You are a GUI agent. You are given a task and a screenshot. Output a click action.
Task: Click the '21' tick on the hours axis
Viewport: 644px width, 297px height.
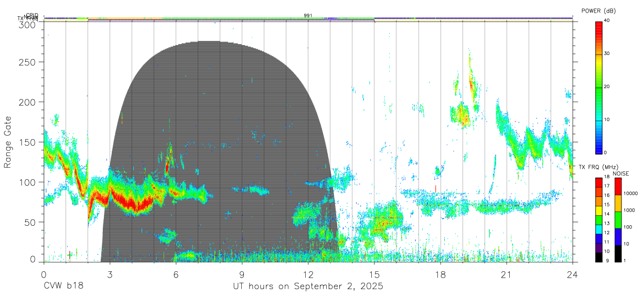click(x=506, y=274)
